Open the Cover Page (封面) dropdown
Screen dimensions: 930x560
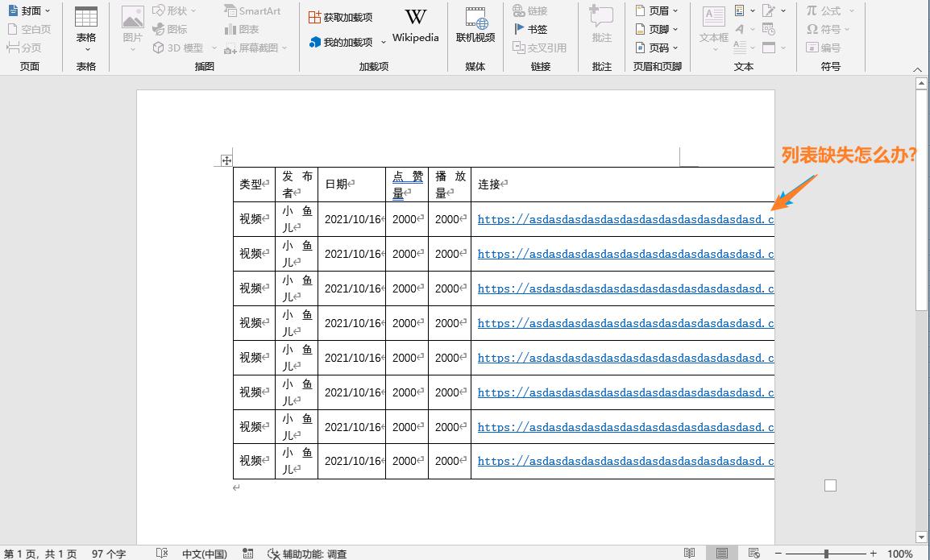coord(30,10)
